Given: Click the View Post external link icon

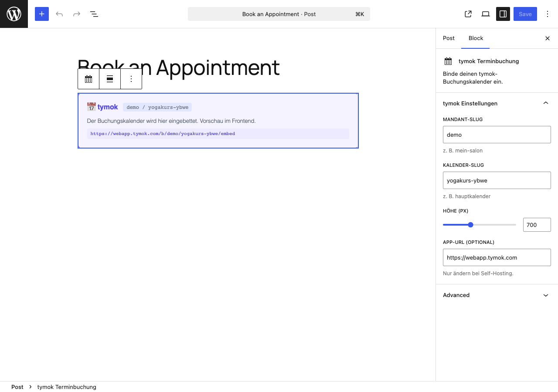Looking at the screenshot, I should (468, 14).
